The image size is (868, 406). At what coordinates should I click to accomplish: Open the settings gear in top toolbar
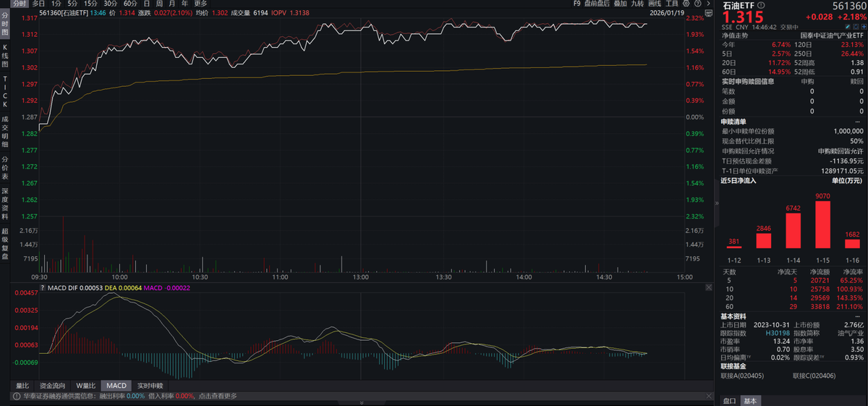point(688,4)
